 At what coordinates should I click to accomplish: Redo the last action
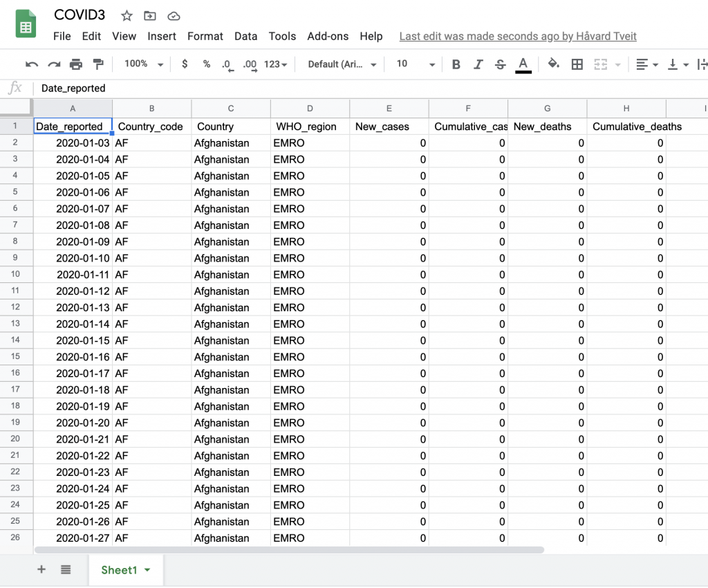click(x=54, y=64)
